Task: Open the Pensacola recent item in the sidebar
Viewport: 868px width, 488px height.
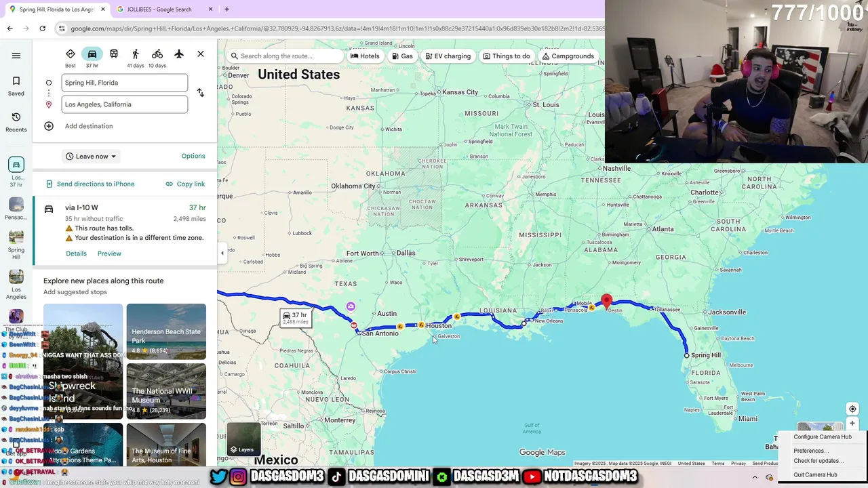Action: pos(16,209)
